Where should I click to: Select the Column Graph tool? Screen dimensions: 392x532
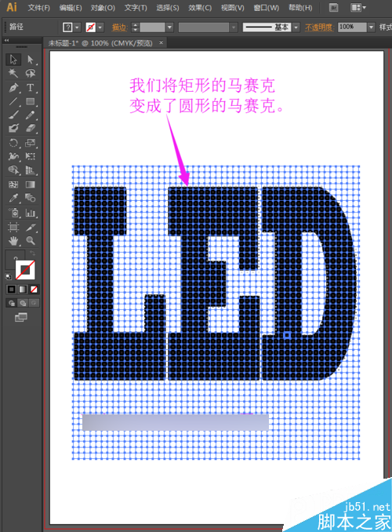tap(30, 213)
